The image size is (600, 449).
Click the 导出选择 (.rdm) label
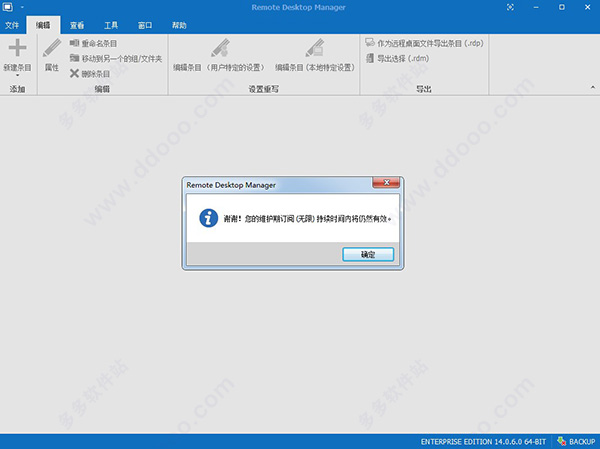(x=403, y=59)
